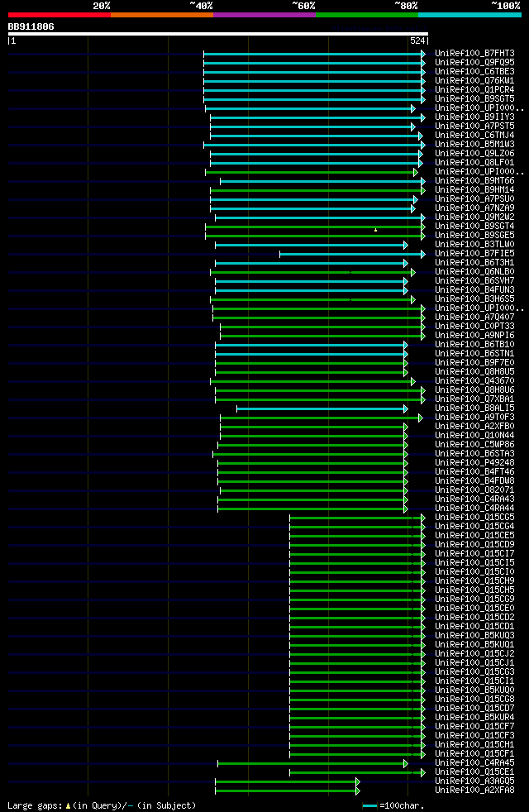Select the UniRef100_B9IIY3 label
Image resolution: width=529 pixels, height=812 pixels.
pos(474,117)
